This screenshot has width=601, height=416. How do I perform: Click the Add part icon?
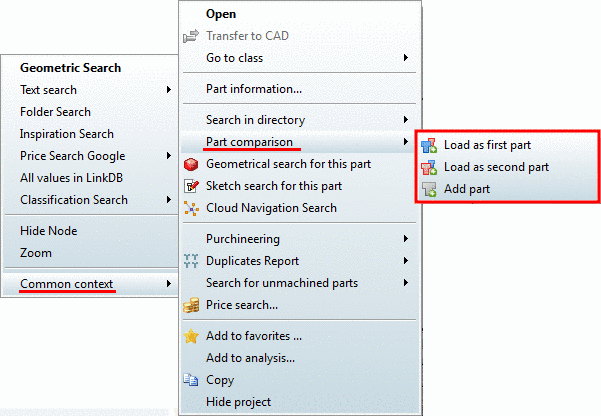(x=430, y=189)
